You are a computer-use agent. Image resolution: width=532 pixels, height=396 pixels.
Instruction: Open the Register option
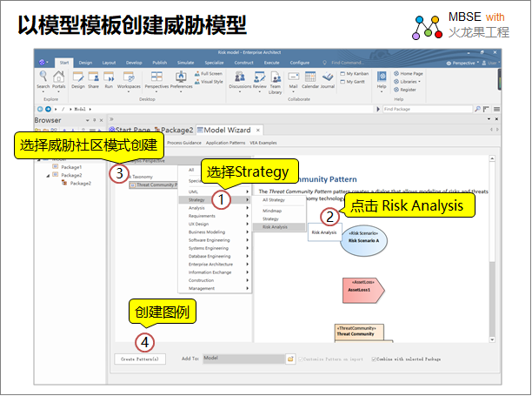click(405, 90)
